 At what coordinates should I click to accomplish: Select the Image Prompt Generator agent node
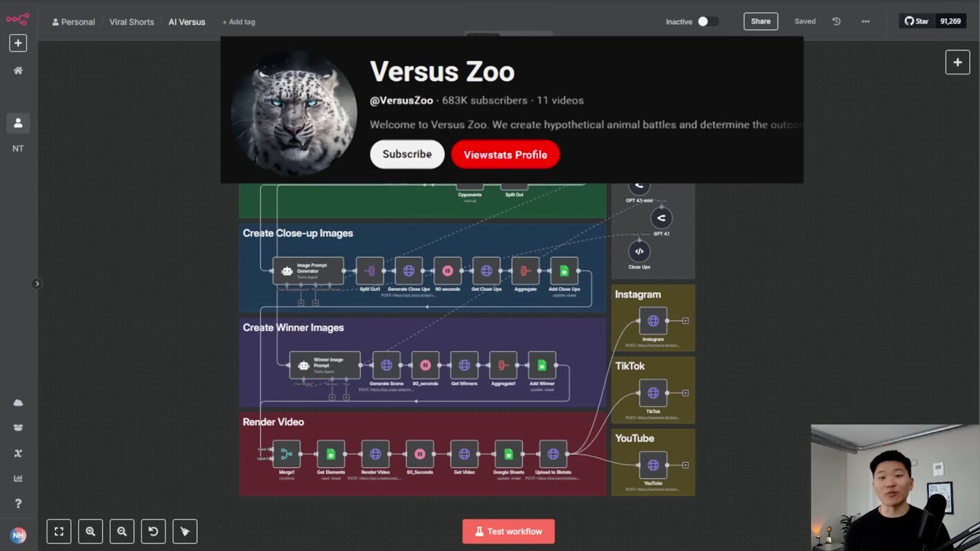coord(308,271)
